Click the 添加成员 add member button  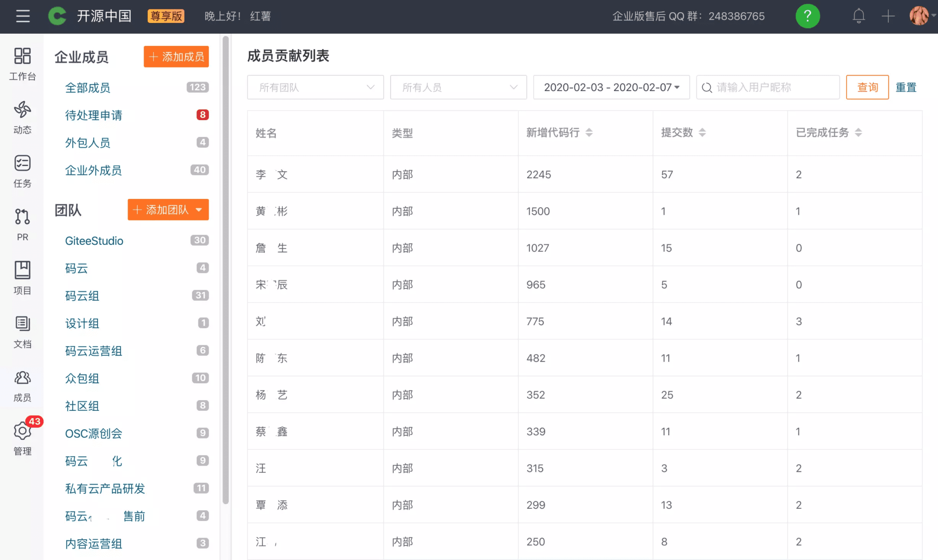point(176,57)
